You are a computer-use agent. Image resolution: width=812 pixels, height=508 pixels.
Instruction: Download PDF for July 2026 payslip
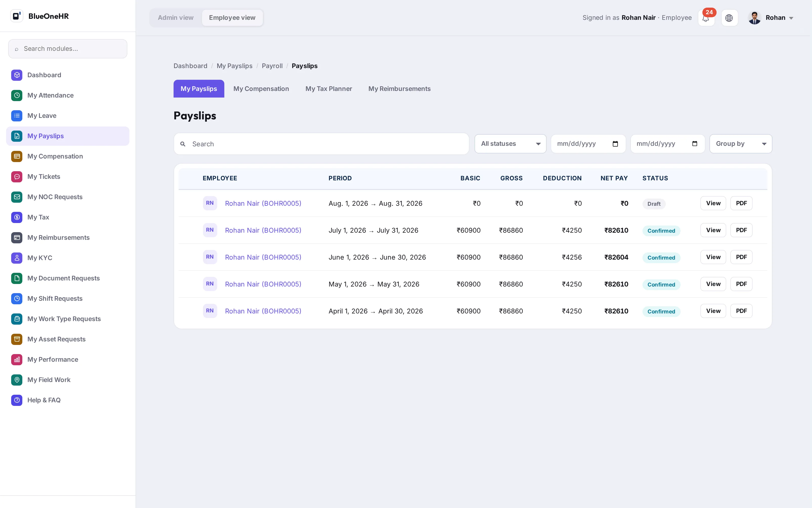click(x=741, y=230)
